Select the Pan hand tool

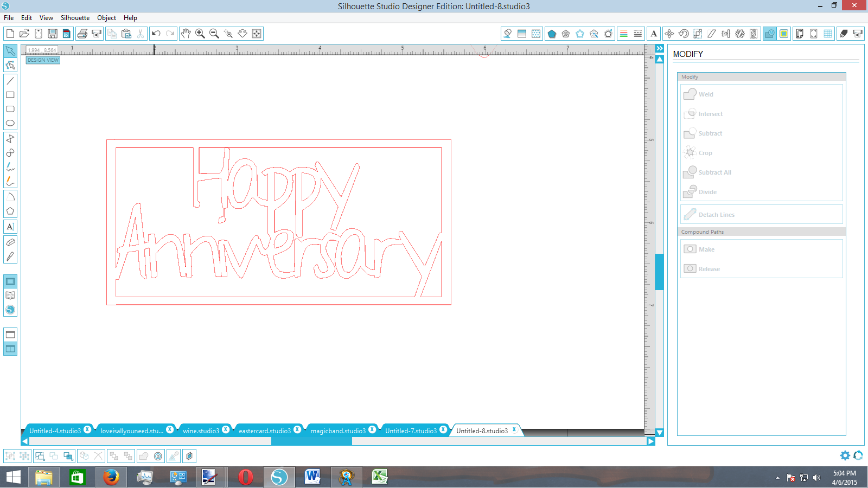[186, 34]
